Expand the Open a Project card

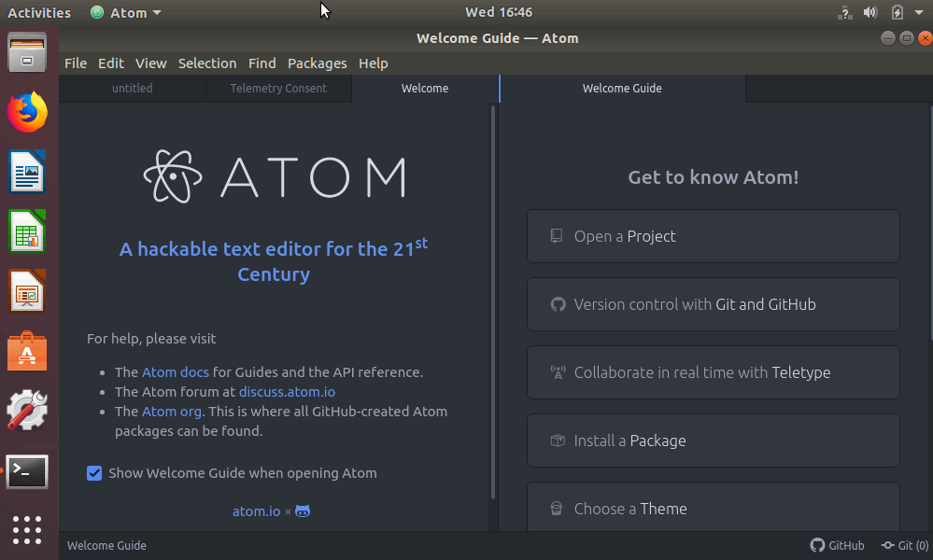(714, 236)
